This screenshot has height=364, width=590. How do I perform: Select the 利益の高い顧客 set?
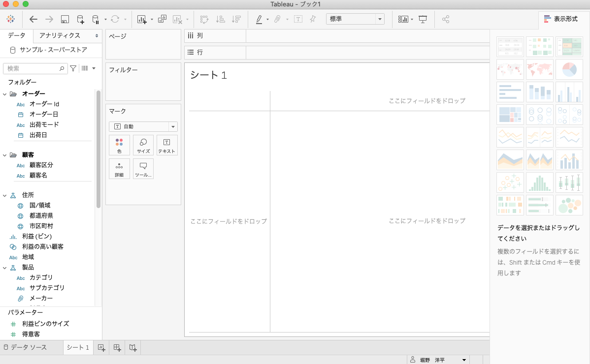42,247
